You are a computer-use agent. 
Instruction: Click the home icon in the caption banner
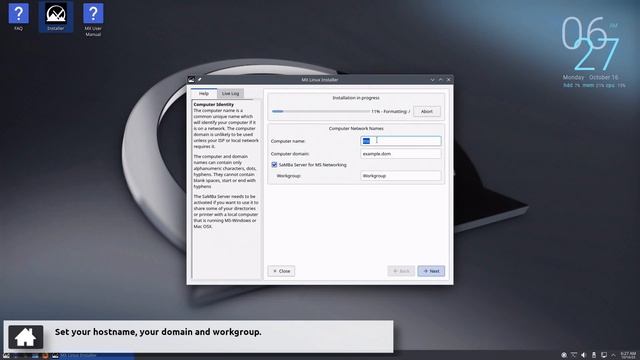pos(25,337)
